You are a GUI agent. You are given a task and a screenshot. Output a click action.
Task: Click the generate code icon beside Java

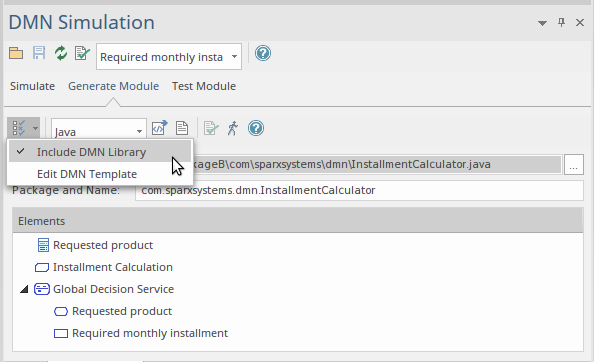[159, 128]
